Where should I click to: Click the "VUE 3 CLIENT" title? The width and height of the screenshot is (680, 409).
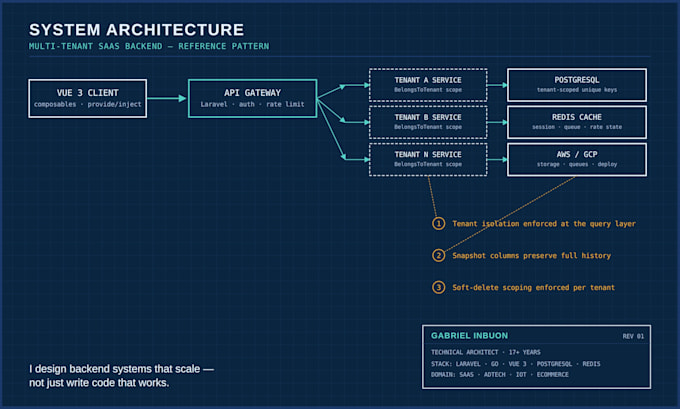click(x=88, y=93)
